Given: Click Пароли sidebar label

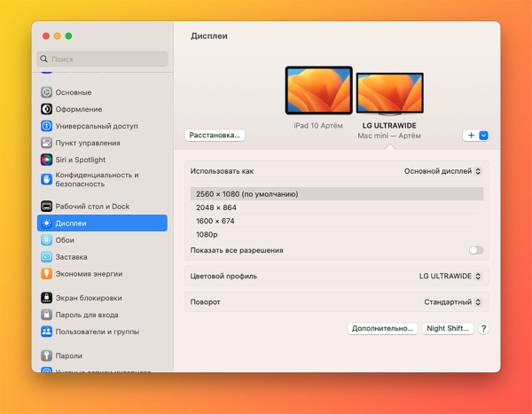Looking at the screenshot, I should tap(68, 355).
